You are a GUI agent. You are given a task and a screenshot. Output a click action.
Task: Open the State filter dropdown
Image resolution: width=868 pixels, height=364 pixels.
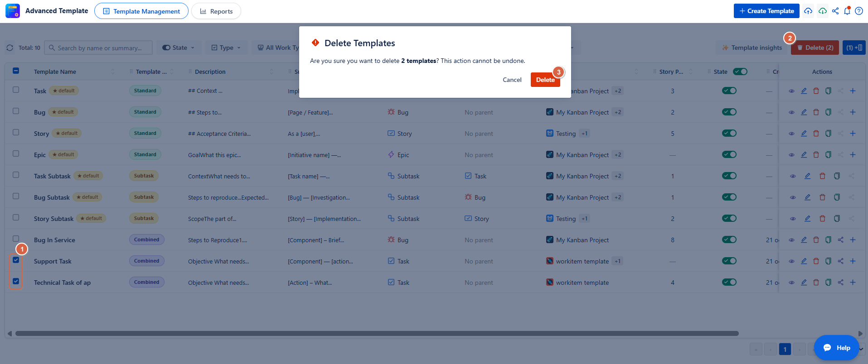click(x=179, y=48)
